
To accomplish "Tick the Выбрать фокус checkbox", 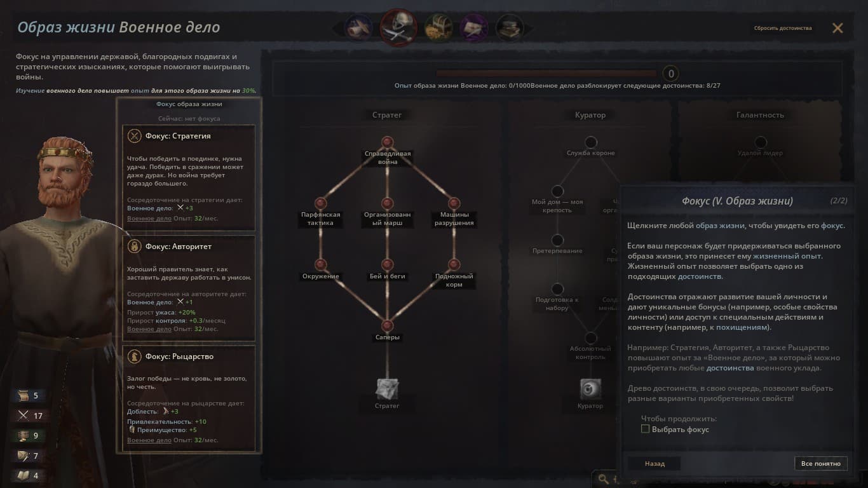I will (645, 430).
